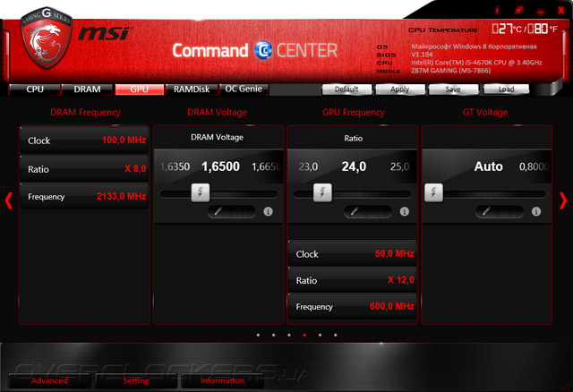Image resolution: width=573 pixels, height=392 pixels.
Task: Go to next panel with right arrow
Action: pos(563,200)
